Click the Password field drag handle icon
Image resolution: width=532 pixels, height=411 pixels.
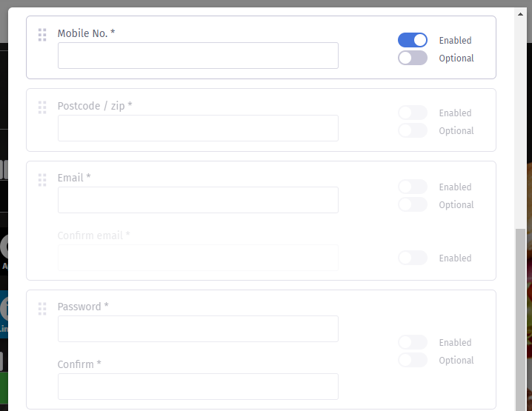[x=42, y=308]
